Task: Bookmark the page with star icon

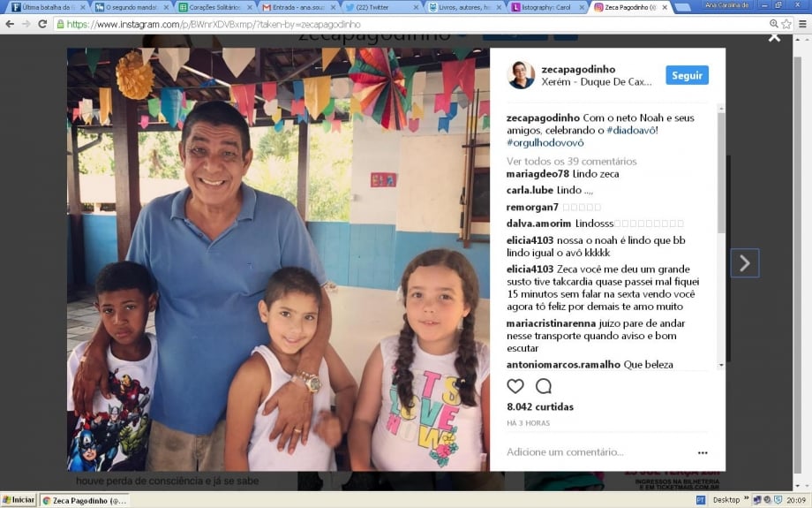Action: (x=786, y=24)
